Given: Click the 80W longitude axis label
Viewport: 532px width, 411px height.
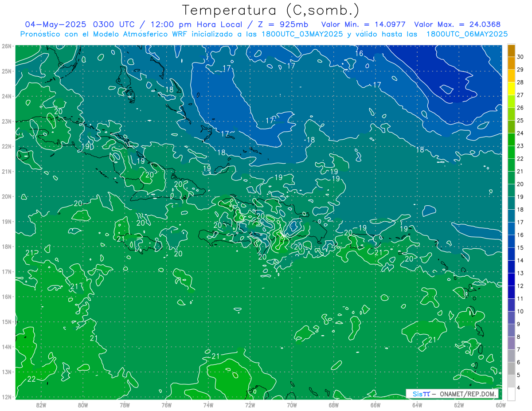Looking at the screenshot, I should (x=82, y=404).
